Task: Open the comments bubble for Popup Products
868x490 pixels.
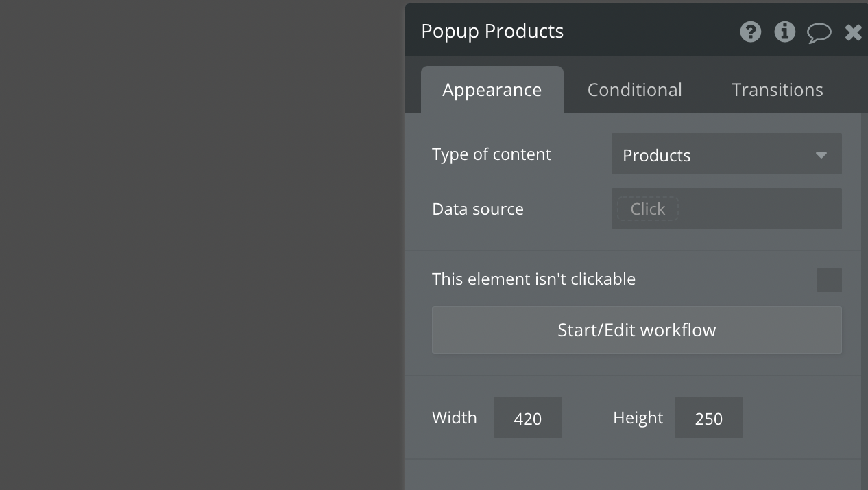Action: point(819,32)
